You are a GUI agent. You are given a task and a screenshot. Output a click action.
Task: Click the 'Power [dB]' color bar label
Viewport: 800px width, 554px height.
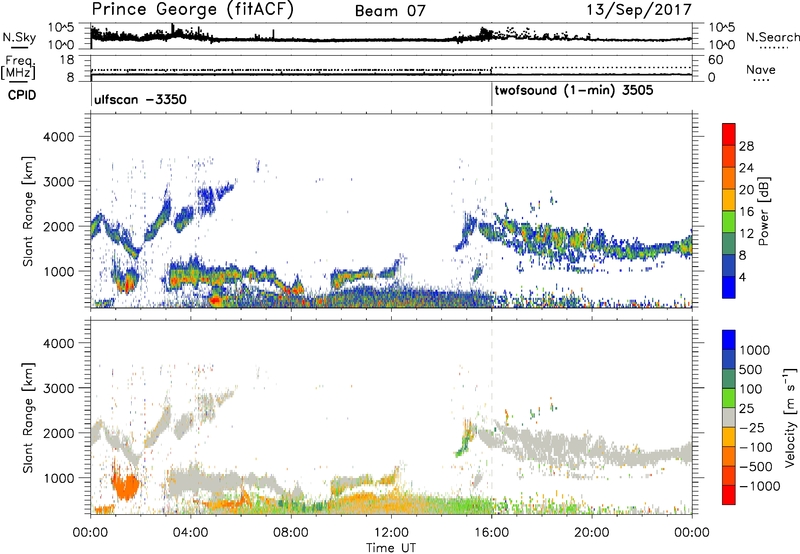click(x=763, y=211)
